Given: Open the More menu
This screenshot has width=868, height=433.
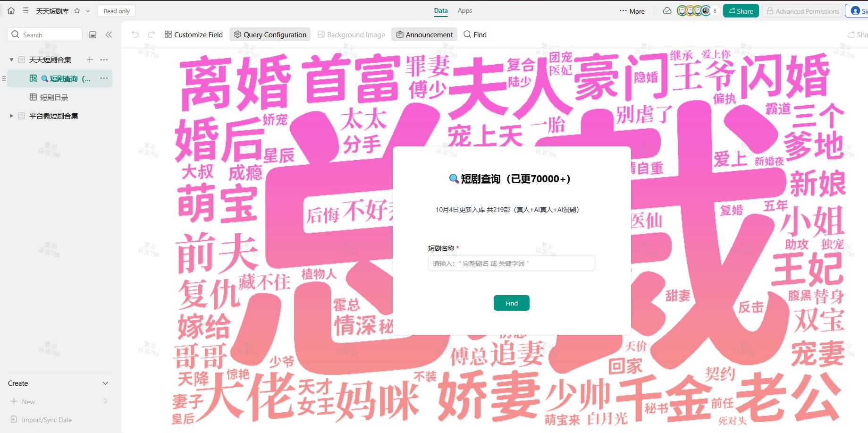Looking at the screenshot, I should 632,11.
